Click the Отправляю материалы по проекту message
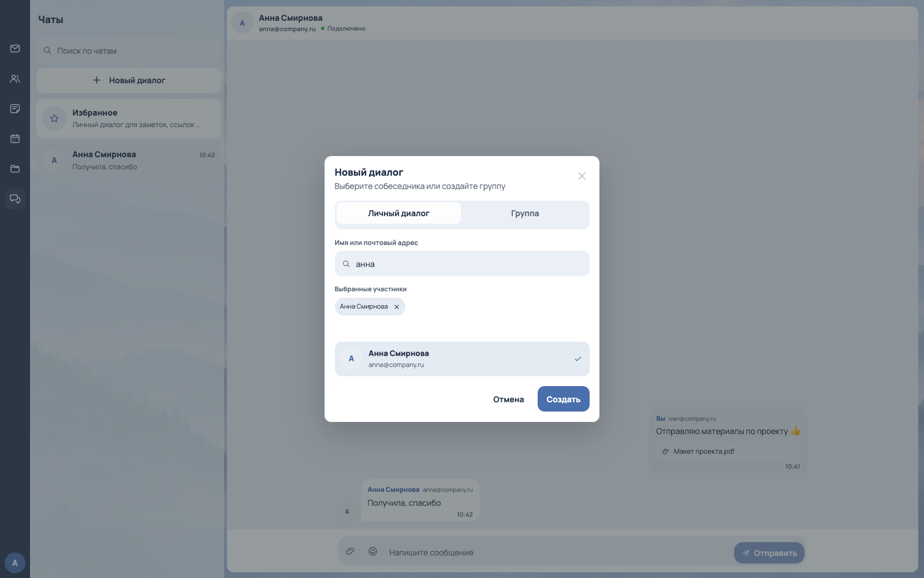 click(728, 441)
